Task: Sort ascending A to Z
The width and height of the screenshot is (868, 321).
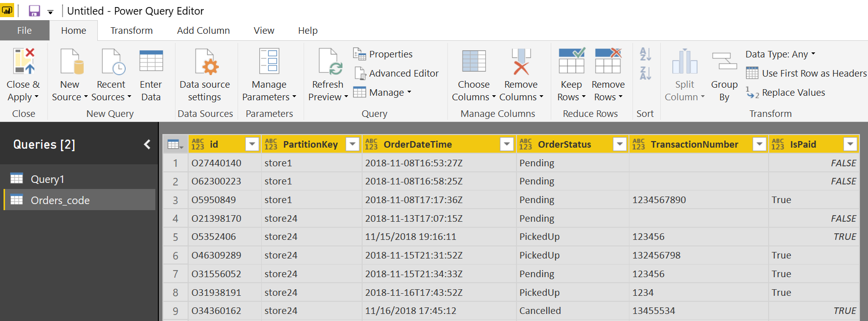Action: pos(645,54)
